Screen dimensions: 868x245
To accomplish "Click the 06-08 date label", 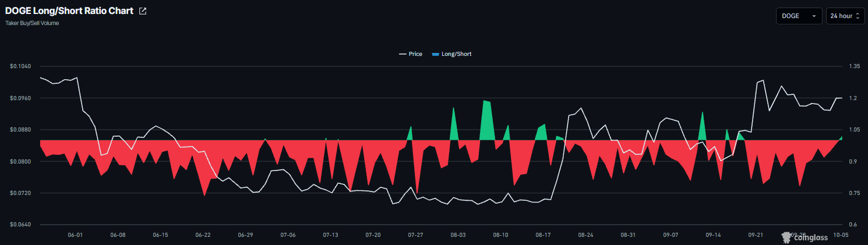I will [118, 235].
